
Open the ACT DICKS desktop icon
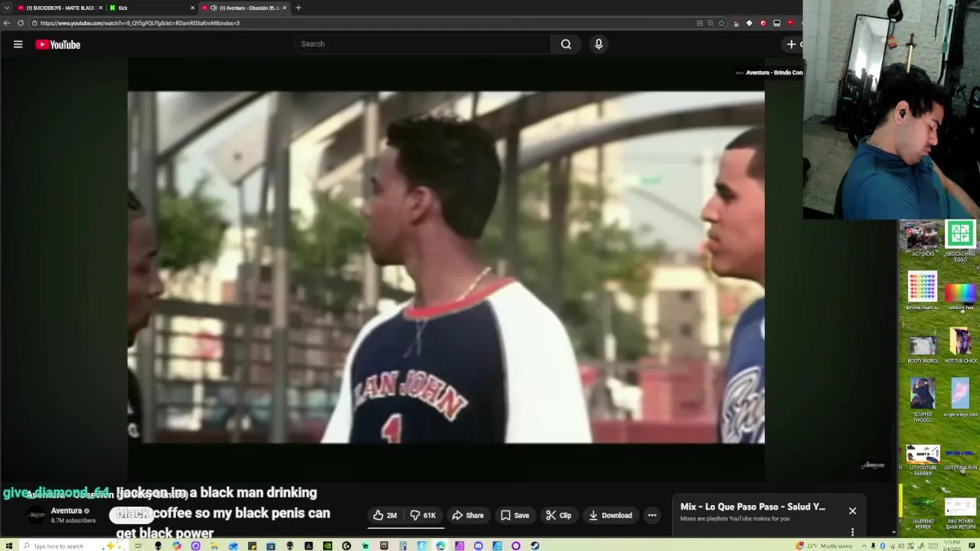tap(923, 240)
